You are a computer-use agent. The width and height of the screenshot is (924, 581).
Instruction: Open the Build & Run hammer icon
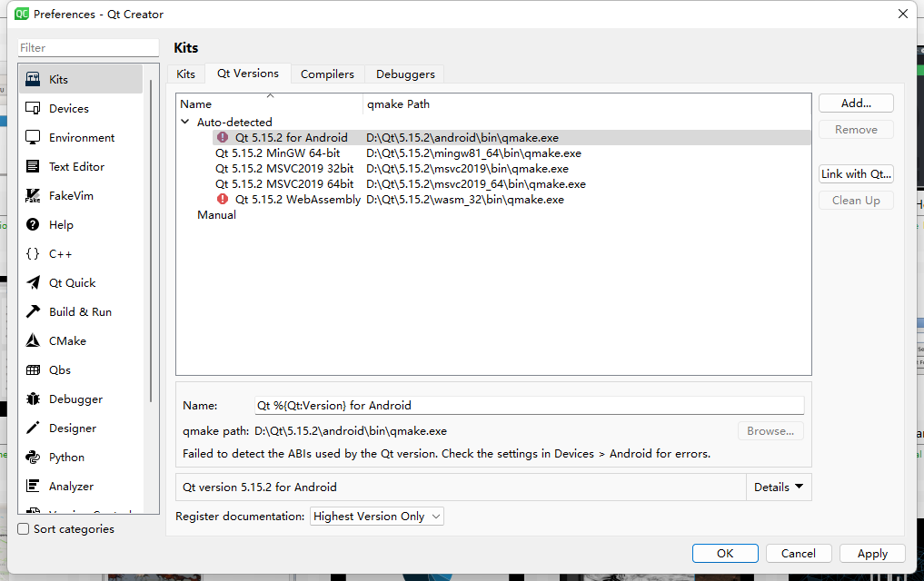click(x=33, y=311)
